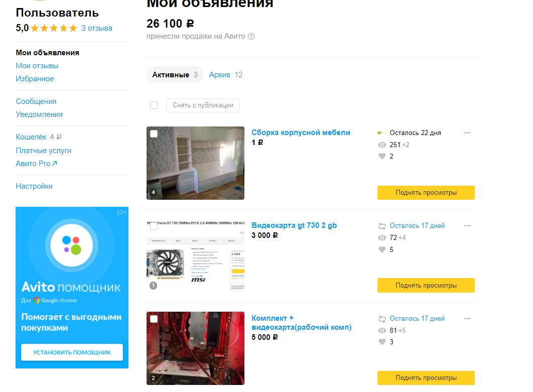
Task: Open Сообщения in the sidebar
Action: tap(36, 102)
